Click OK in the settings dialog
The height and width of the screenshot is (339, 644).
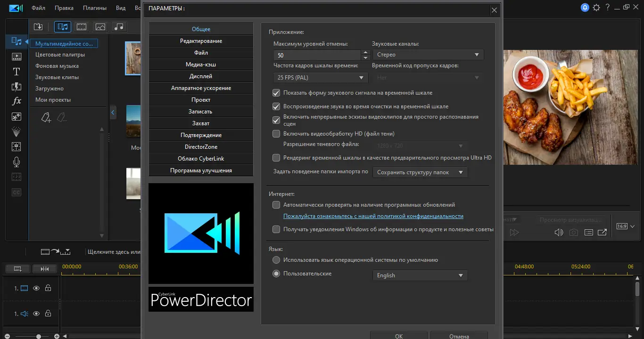(399, 336)
